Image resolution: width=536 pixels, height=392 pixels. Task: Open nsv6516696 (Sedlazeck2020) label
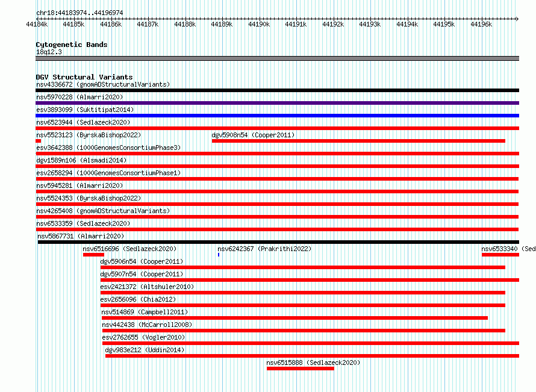pyautogui.click(x=129, y=249)
